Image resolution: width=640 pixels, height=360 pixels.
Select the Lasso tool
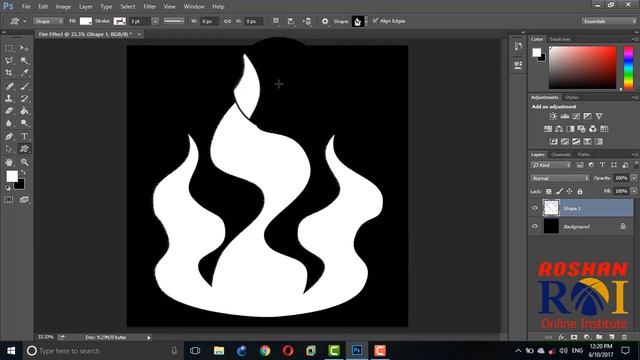9,61
